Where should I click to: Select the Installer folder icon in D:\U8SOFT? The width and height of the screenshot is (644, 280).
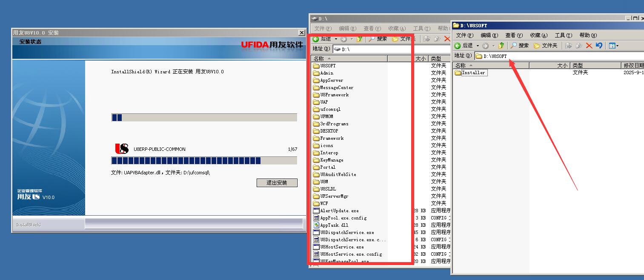(458, 72)
